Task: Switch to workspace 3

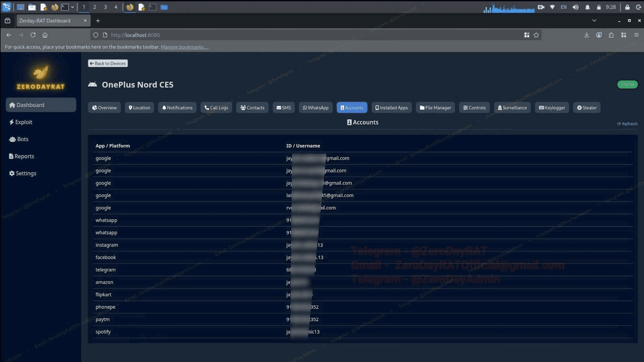Action: [x=105, y=7]
